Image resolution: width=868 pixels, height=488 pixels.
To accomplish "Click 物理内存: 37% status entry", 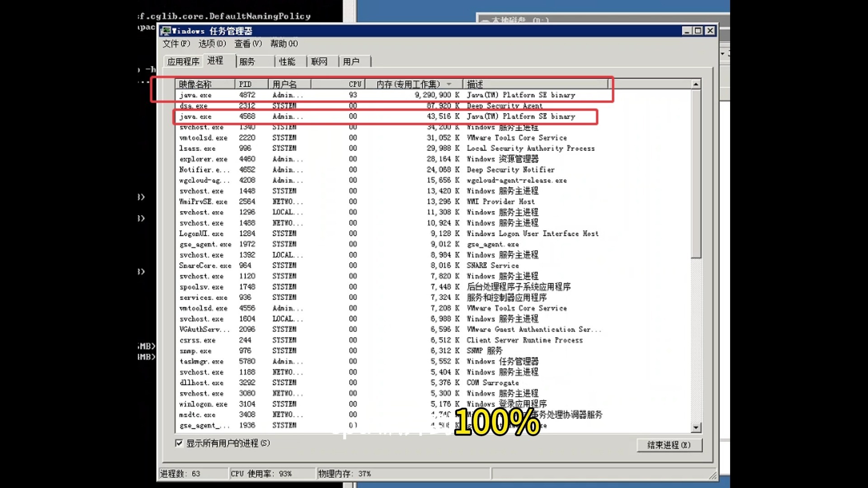I will coord(344,474).
